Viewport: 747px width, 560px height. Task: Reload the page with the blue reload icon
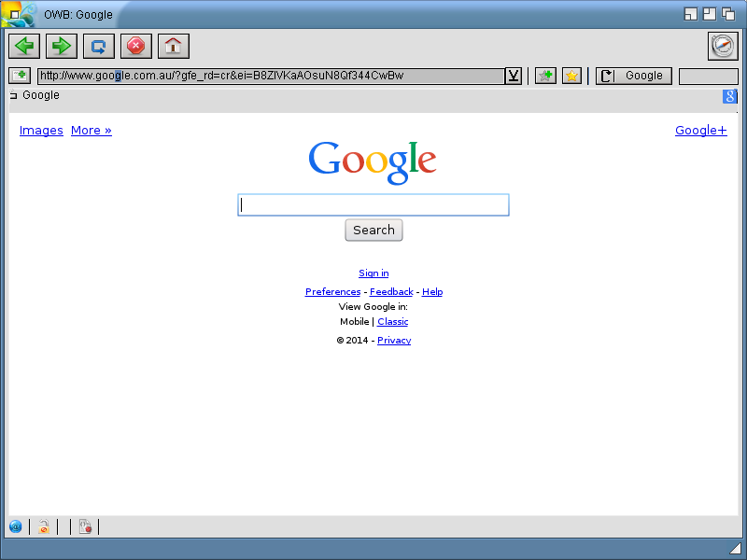click(x=99, y=46)
